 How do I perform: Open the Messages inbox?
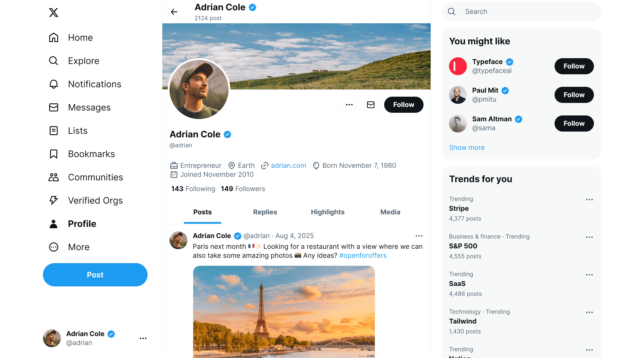tap(89, 107)
